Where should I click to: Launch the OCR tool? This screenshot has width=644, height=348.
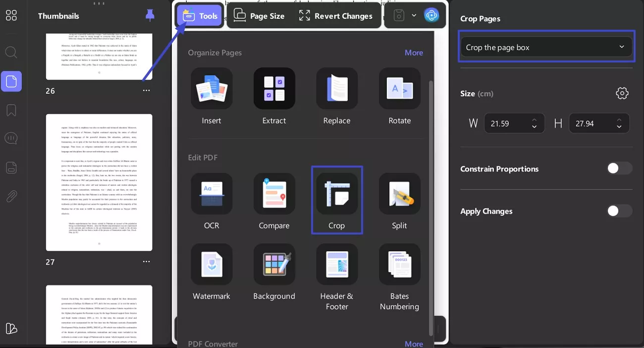[x=212, y=201]
